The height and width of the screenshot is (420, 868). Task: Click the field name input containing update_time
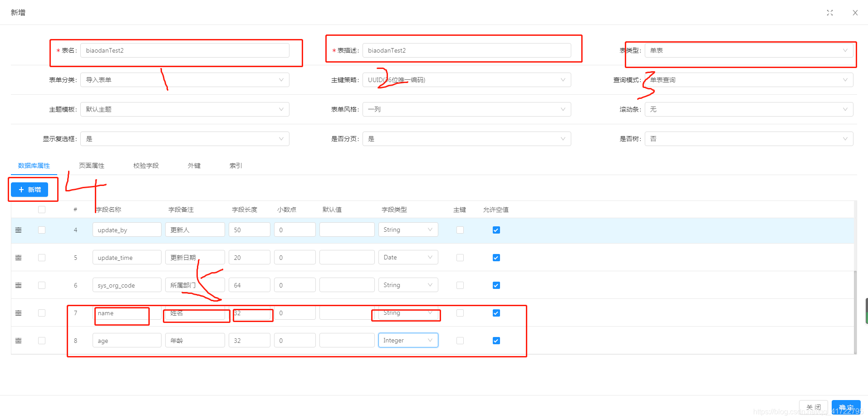click(127, 258)
